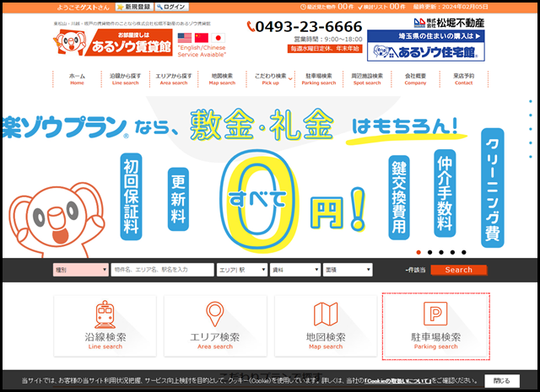Click the Chinese flag language icon

coord(202,37)
